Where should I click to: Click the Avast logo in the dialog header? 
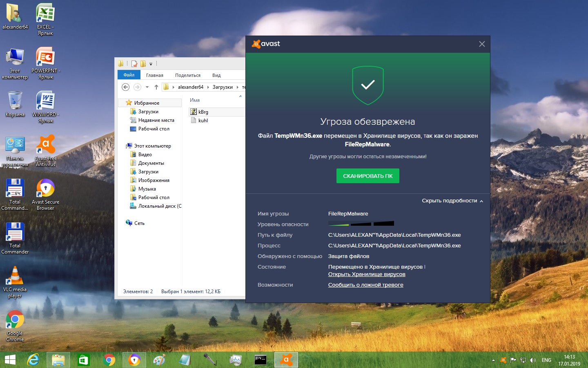pyautogui.click(x=266, y=44)
